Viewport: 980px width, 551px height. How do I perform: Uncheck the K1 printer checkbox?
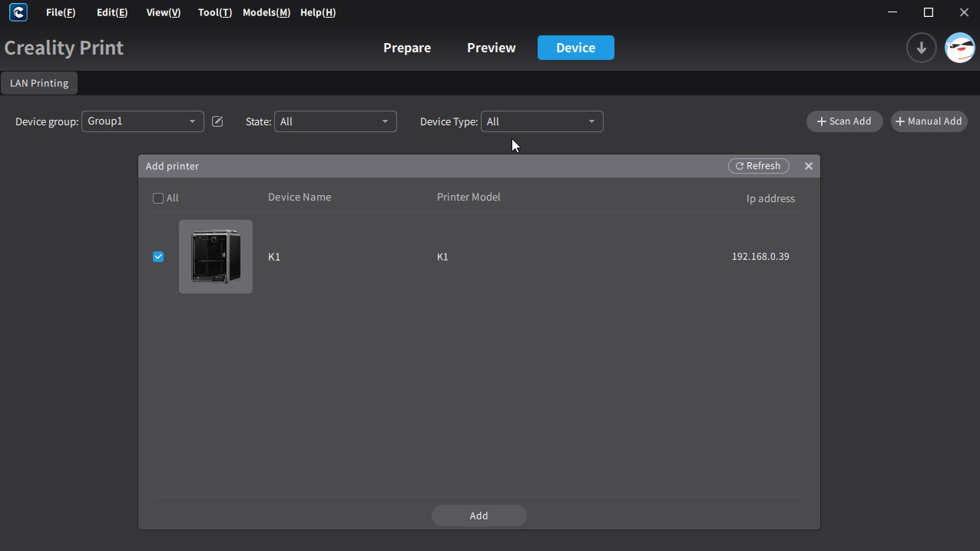click(158, 257)
